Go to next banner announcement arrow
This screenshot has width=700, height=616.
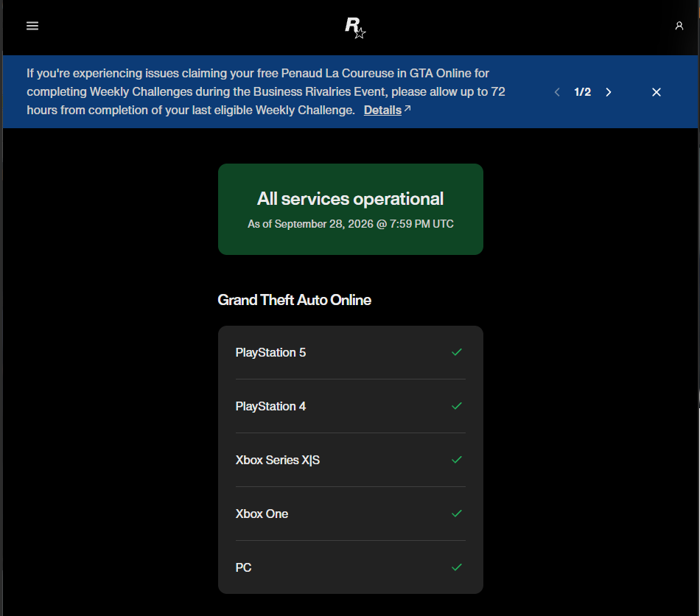(x=608, y=92)
